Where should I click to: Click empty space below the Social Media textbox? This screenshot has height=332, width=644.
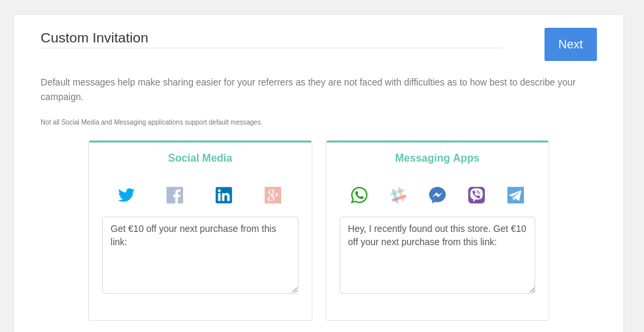point(200,307)
